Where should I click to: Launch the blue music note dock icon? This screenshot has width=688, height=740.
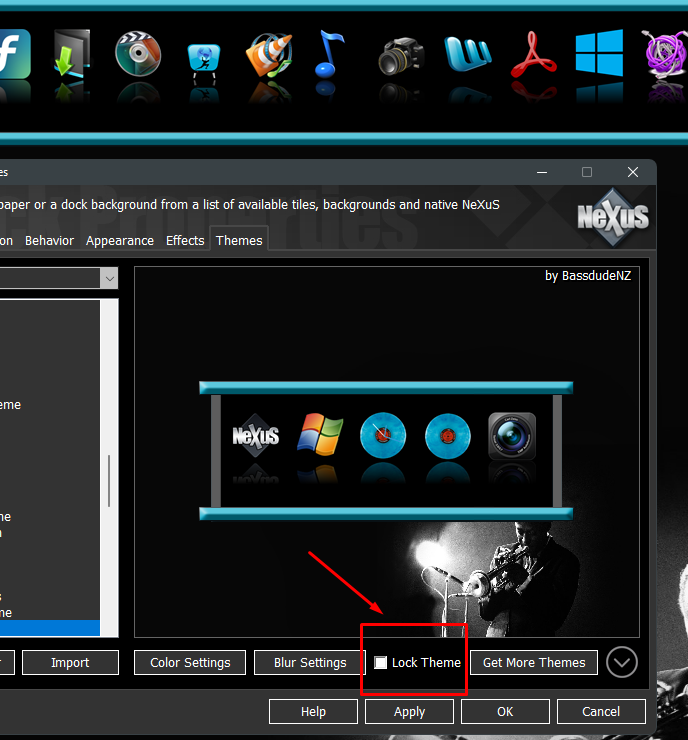(x=328, y=55)
